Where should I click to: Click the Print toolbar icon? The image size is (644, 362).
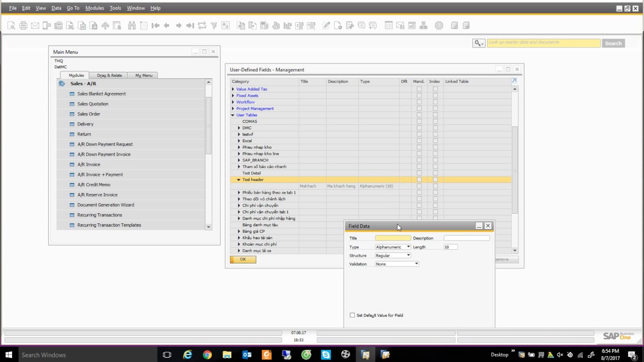pyautogui.click(x=23, y=26)
